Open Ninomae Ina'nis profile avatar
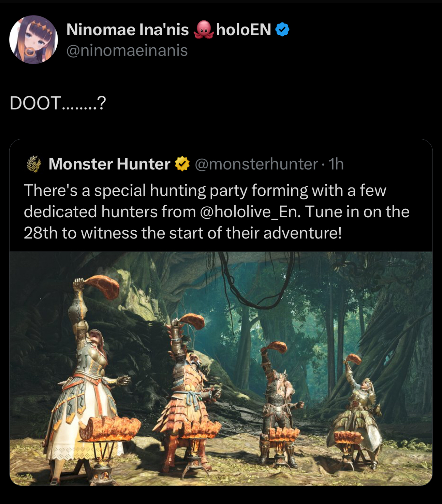This screenshot has height=504, width=442. point(33,40)
